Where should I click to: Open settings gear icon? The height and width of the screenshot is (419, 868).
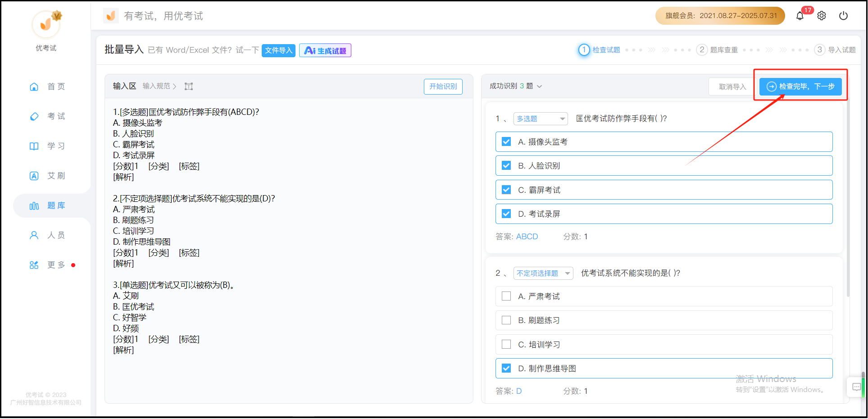pyautogui.click(x=822, y=16)
